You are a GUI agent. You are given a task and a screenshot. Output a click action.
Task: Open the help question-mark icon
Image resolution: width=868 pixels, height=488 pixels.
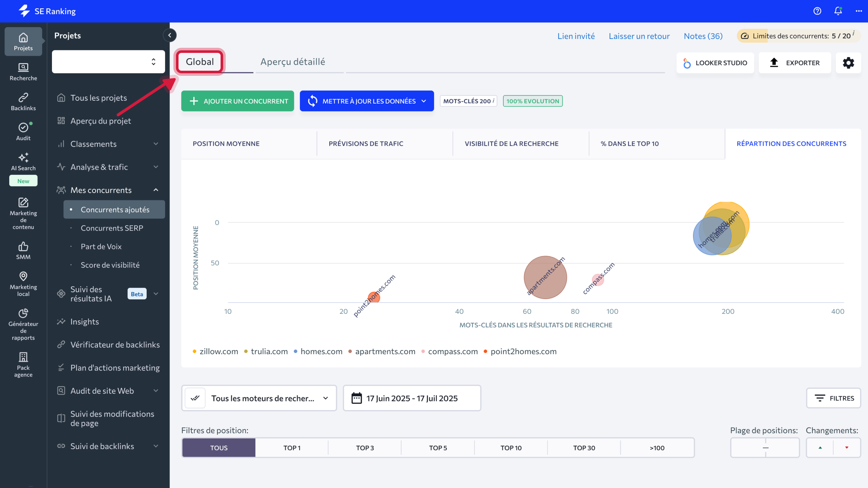click(817, 11)
